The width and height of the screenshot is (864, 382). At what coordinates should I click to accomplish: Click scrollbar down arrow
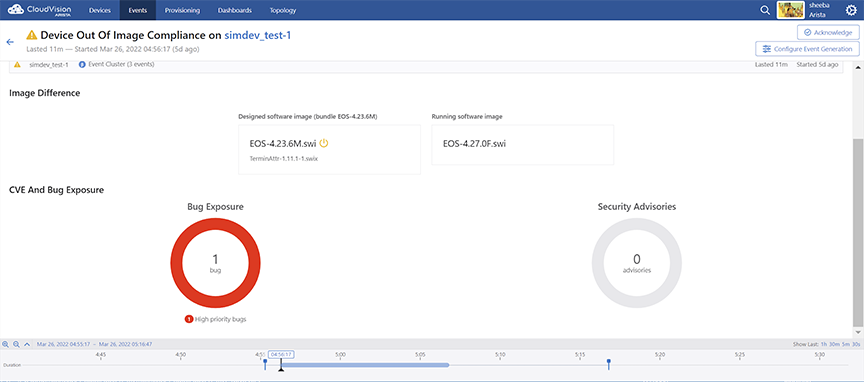(858, 332)
